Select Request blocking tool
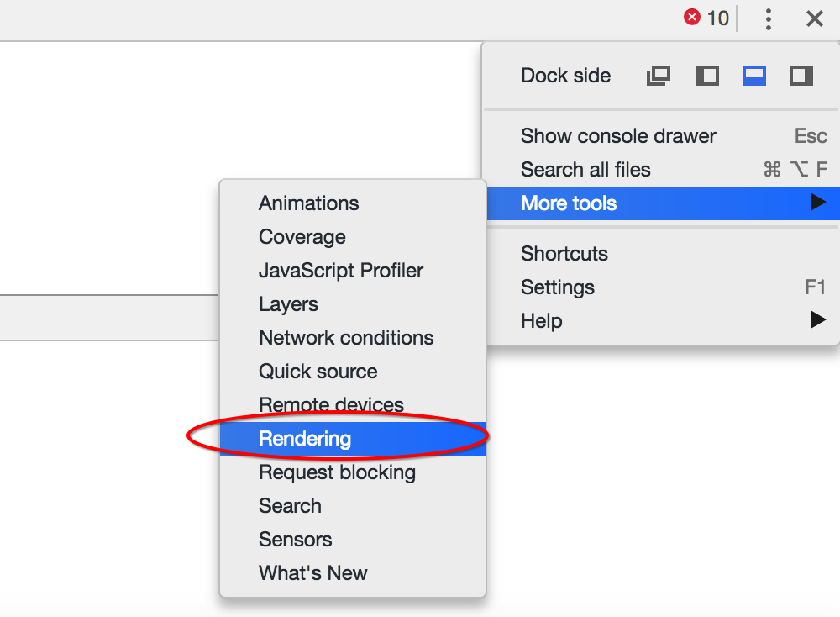 pos(337,472)
